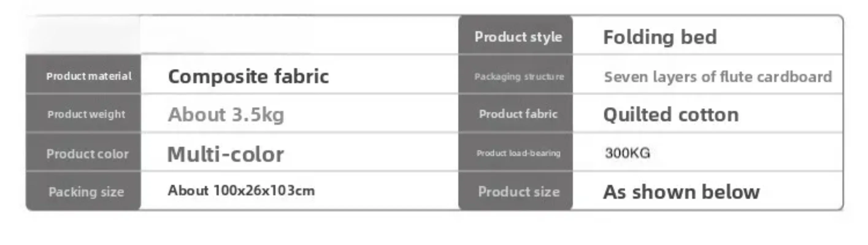Select the Multi-color value text

[225, 154]
